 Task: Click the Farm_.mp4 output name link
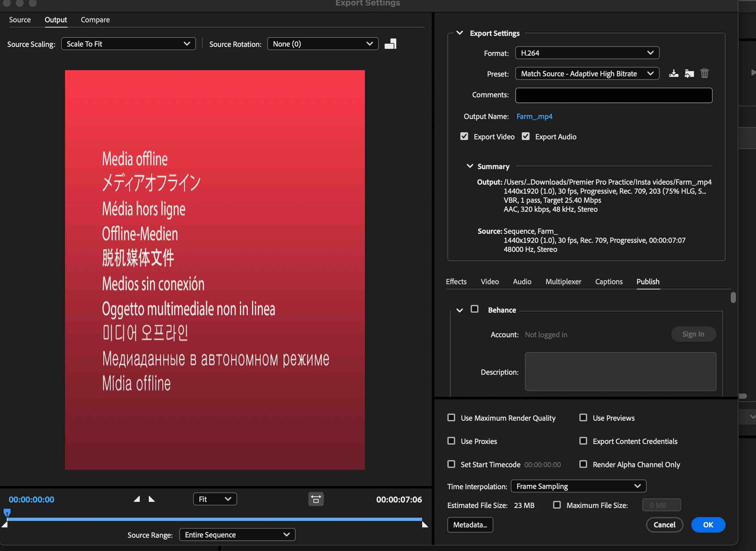pyautogui.click(x=534, y=116)
